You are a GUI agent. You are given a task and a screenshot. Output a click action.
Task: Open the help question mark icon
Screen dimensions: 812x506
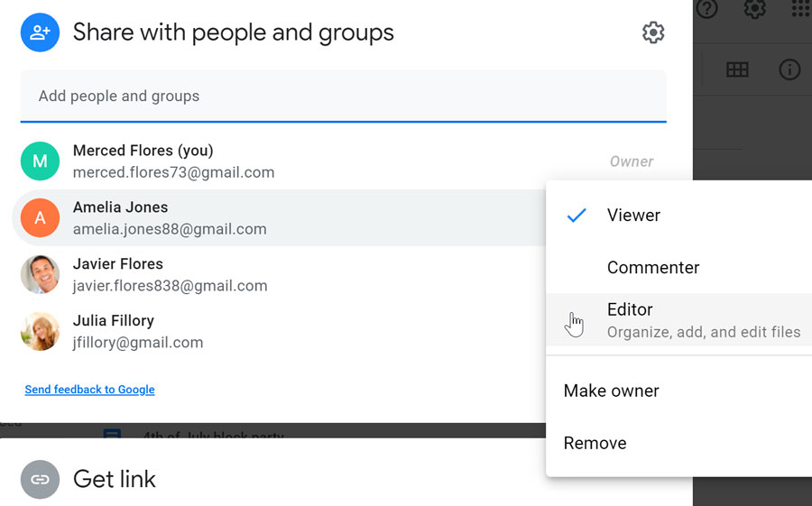point(707,9)
